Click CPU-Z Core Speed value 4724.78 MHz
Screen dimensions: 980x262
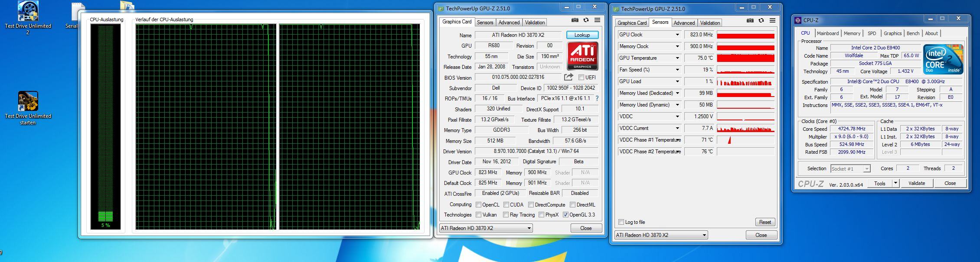[x=852, y=129]
